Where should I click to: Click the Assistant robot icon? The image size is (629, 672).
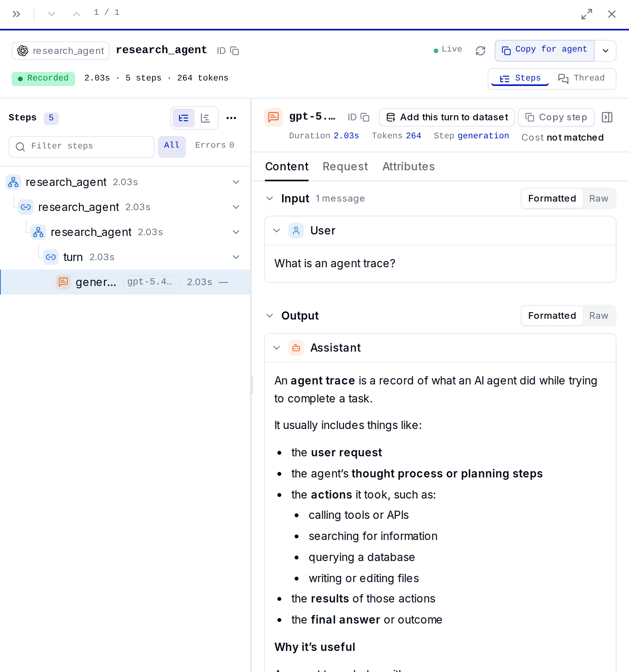pyautogui.click(x=296, y=348)
